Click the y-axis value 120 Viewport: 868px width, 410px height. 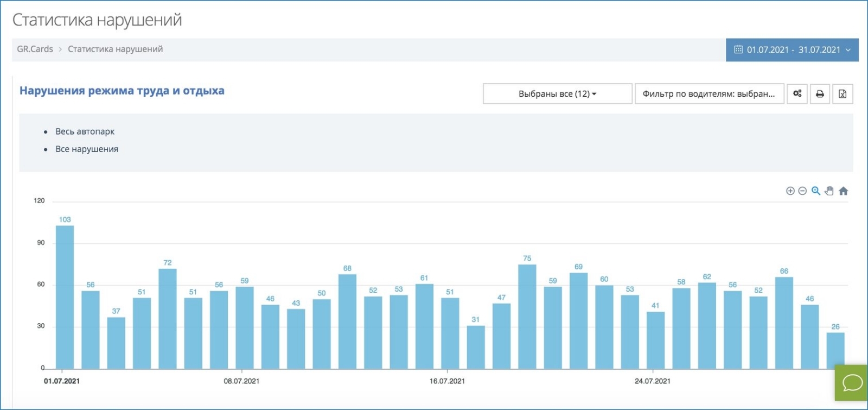(39, 200)
